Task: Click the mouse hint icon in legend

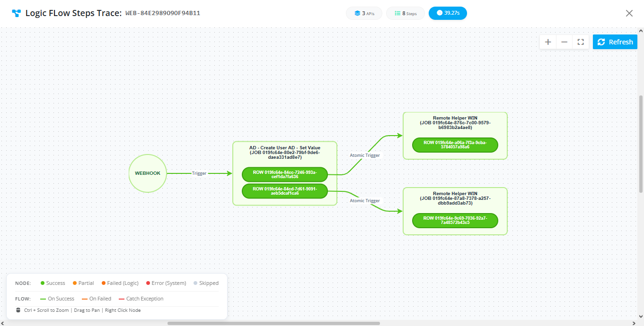Action: pos(18,310)
